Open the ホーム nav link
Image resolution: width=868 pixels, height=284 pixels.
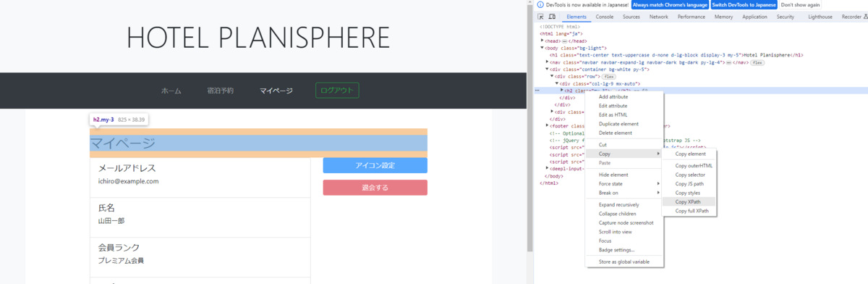coord(171,91)
